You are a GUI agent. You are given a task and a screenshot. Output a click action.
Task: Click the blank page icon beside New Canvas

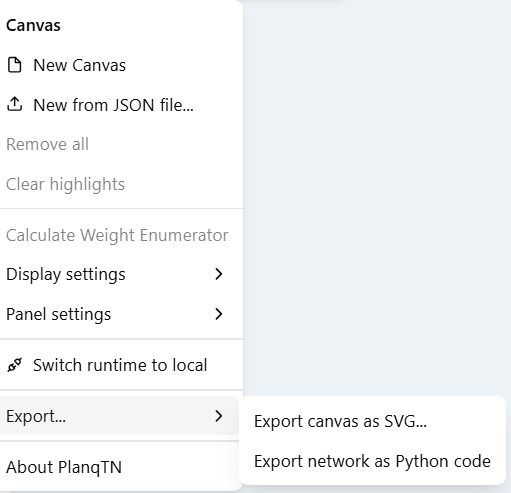15,65
